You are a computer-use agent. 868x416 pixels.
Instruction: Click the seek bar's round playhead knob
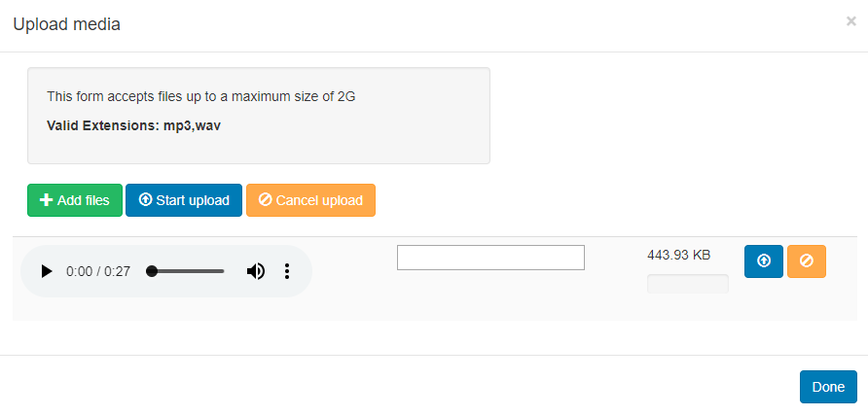(152, 271)
